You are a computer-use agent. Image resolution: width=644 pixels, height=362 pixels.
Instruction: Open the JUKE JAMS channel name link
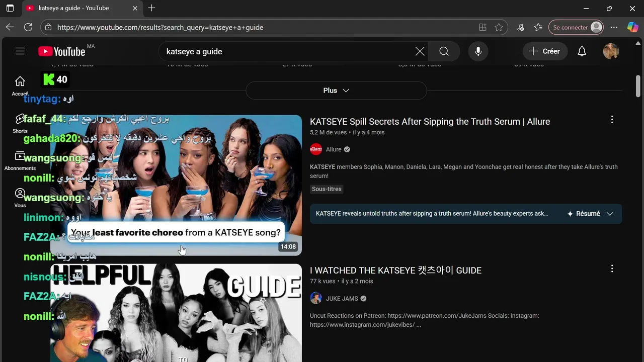pyautogui.click(x=342, y=298)
